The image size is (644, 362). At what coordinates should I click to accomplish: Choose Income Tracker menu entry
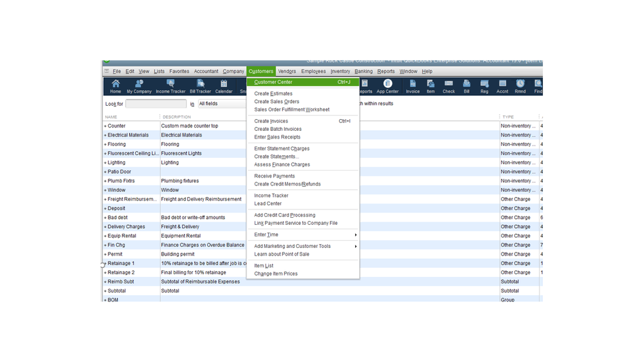pos(303,195)
